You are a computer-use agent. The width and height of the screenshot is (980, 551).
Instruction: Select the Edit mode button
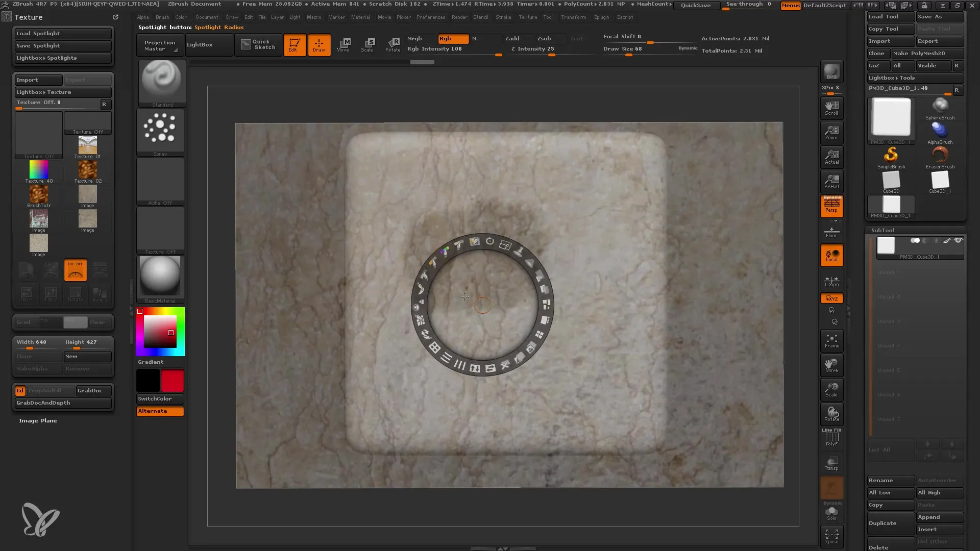coord(295,45)
